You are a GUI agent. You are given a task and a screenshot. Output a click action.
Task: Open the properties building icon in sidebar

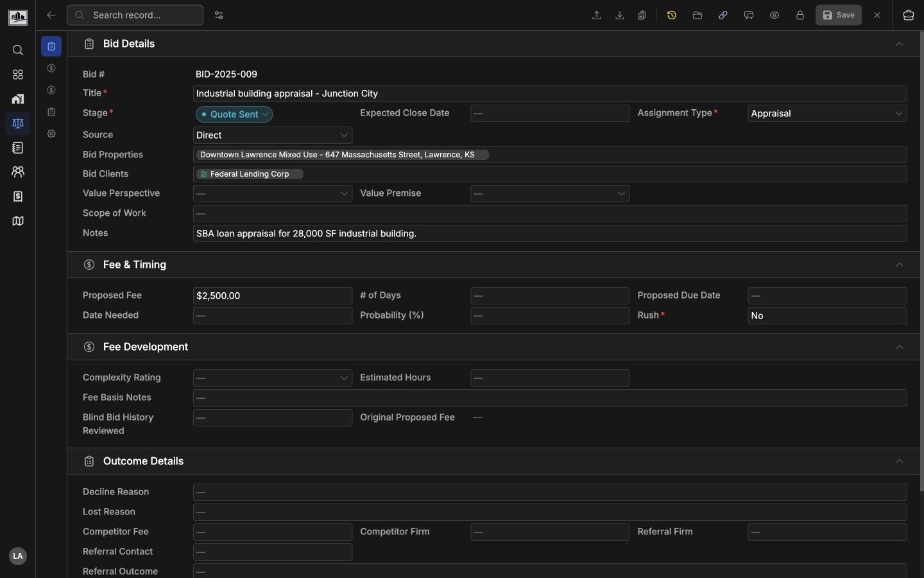coord(18,100)
